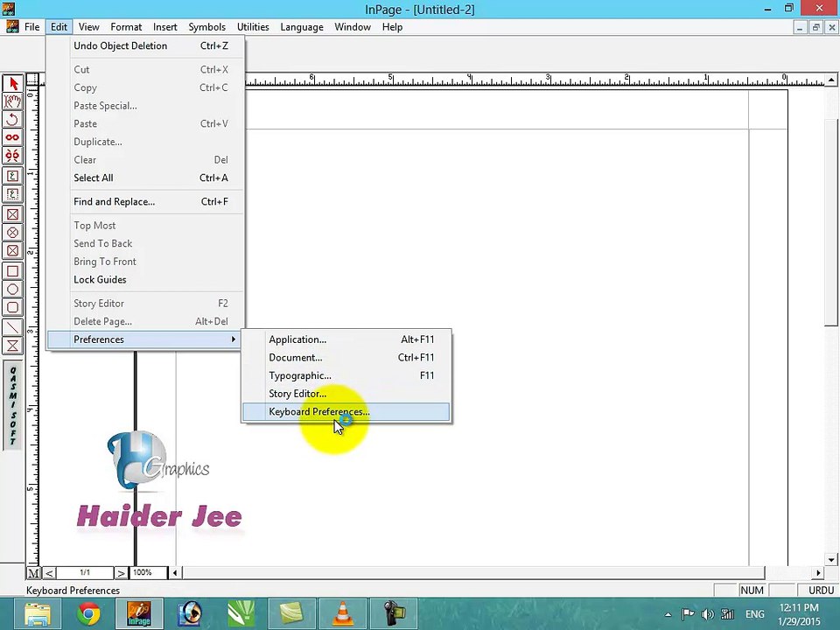The image size is (840, 630).
Task: Select the red arrow pointer tool
Action: [x=12, y=83]
